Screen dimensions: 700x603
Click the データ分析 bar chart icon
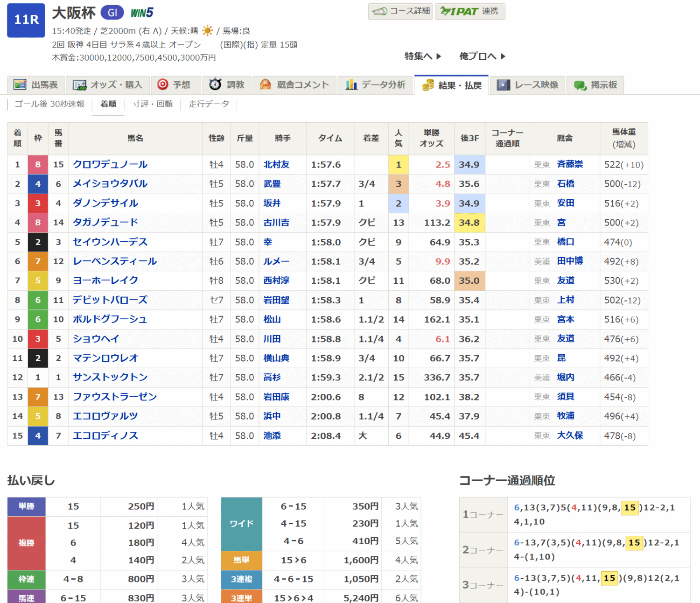click(x=351, y=85)
